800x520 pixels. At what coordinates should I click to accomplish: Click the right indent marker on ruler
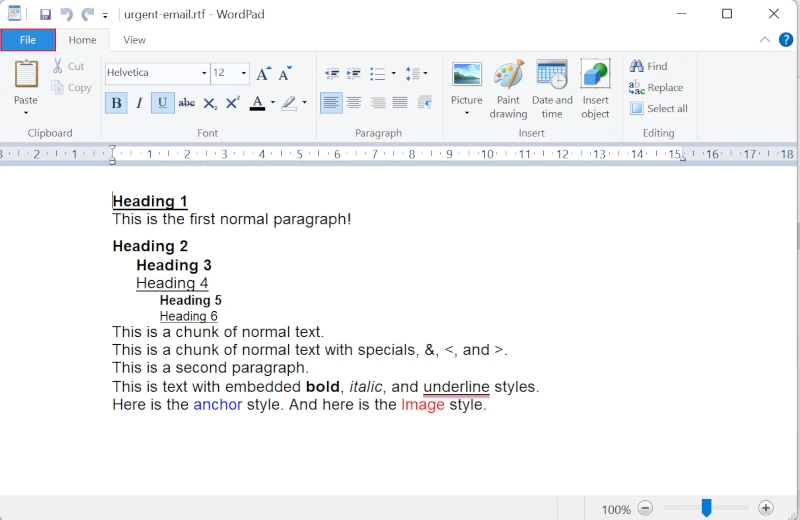683,158
